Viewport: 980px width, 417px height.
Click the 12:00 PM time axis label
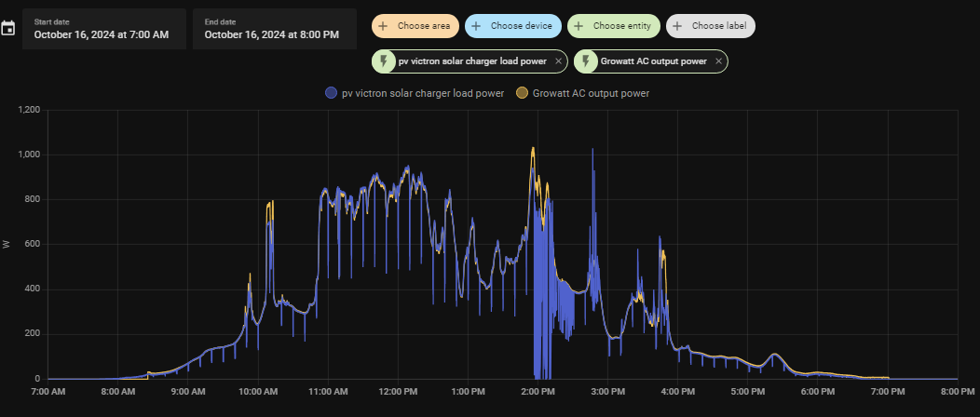pos(398,393)
